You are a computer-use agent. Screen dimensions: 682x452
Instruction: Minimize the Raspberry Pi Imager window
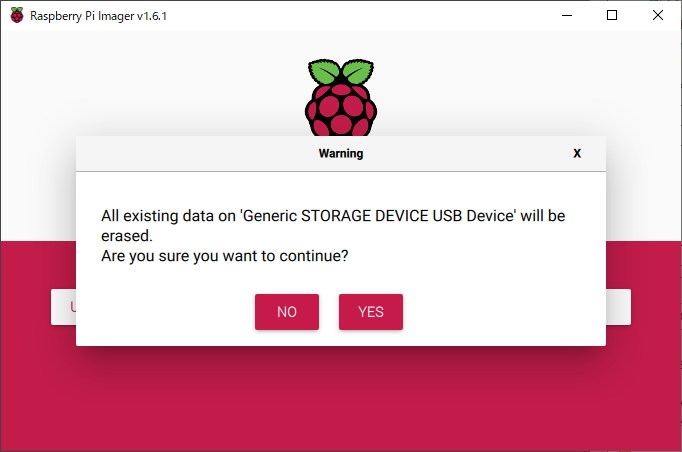pyautogui.click(x=567, y=15)
